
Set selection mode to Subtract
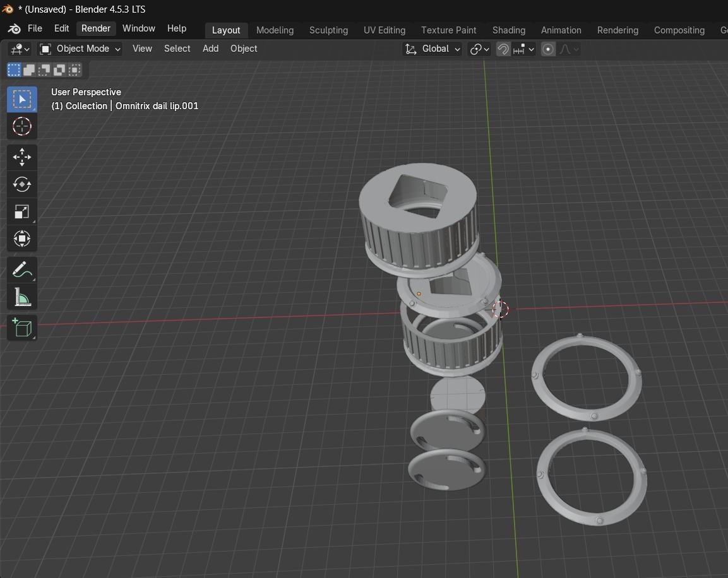44,70
